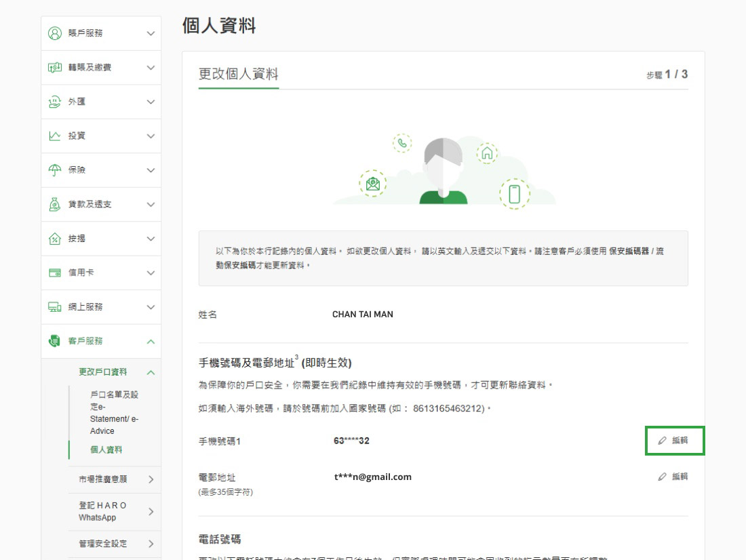The width and height of the screenshot is (746, 560).
Task: Open 戶口名單及設定 e-Statement/e-Advice page
Action: tap(114, 412)
